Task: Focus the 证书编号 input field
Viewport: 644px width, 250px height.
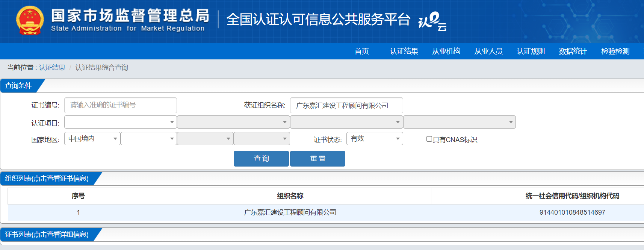Action: pyautogui.click(x=121, y=105)
